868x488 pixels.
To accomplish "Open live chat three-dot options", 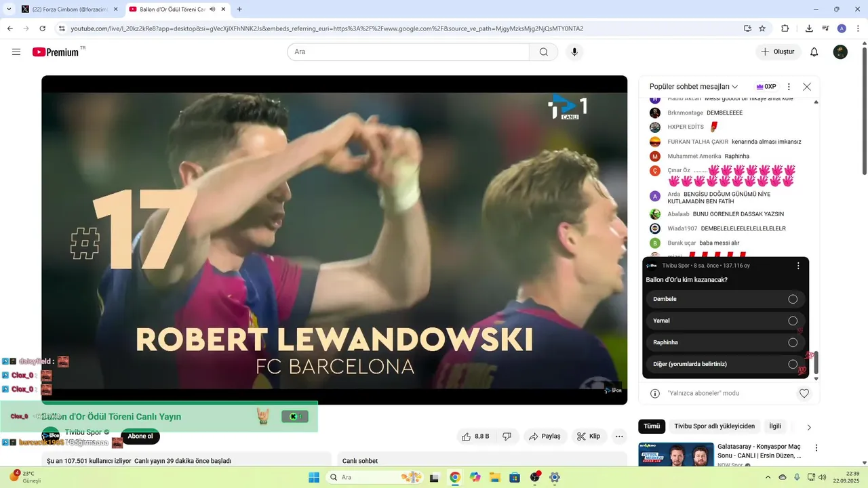I will tap(789, 87).
